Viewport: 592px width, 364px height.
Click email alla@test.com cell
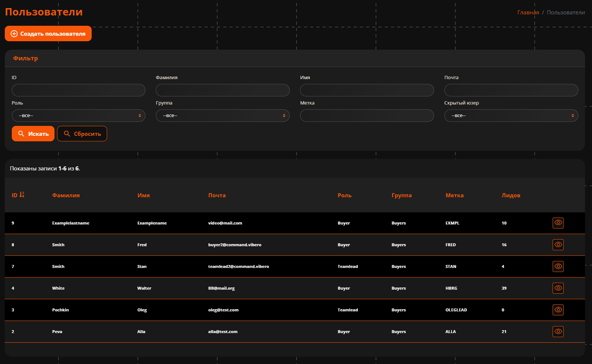point(223,332)
